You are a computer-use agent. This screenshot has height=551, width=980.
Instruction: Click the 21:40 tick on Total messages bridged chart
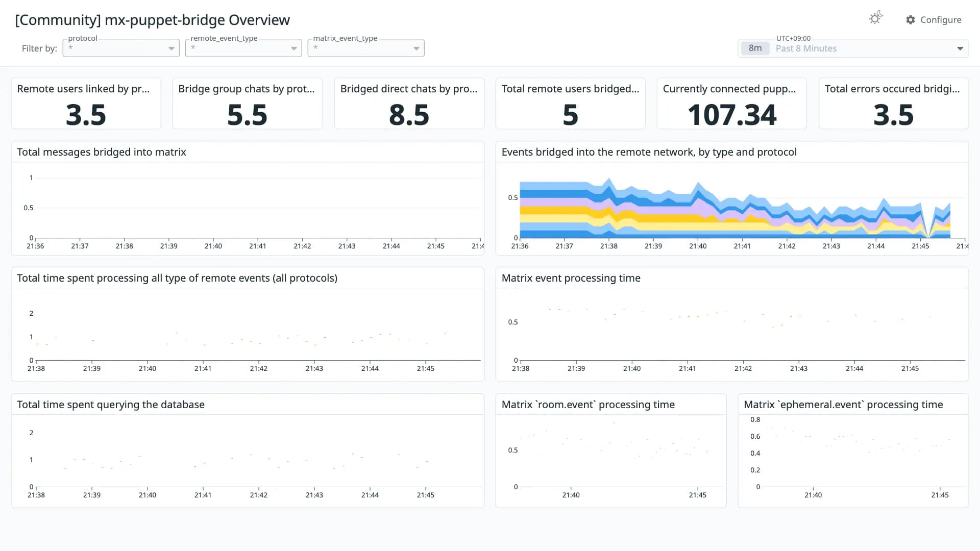[213, 246]
